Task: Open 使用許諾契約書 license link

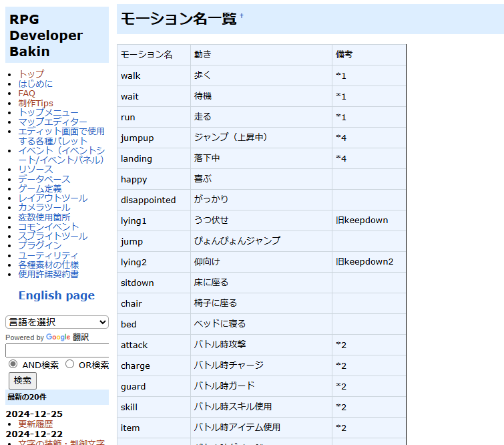Action: coord(49,274)
